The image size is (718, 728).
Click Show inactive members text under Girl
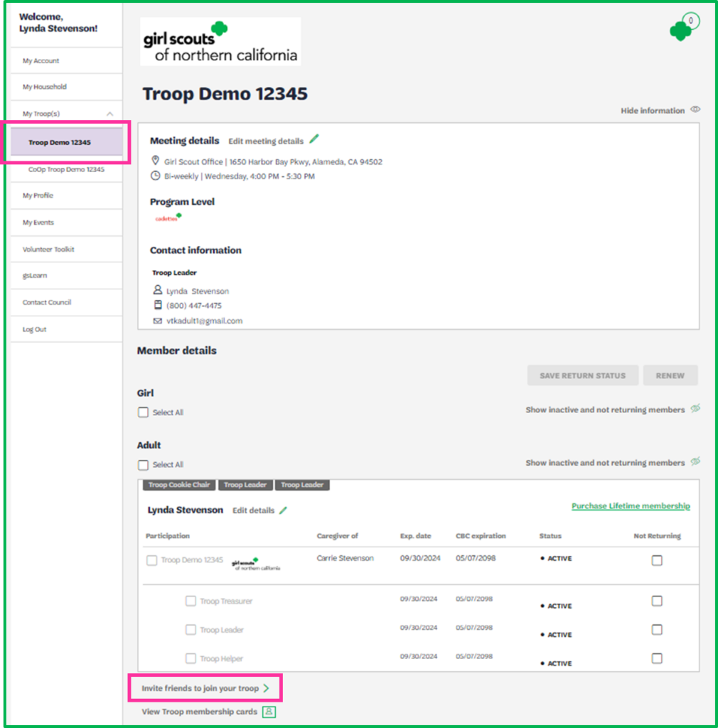(x=605, y=409)
